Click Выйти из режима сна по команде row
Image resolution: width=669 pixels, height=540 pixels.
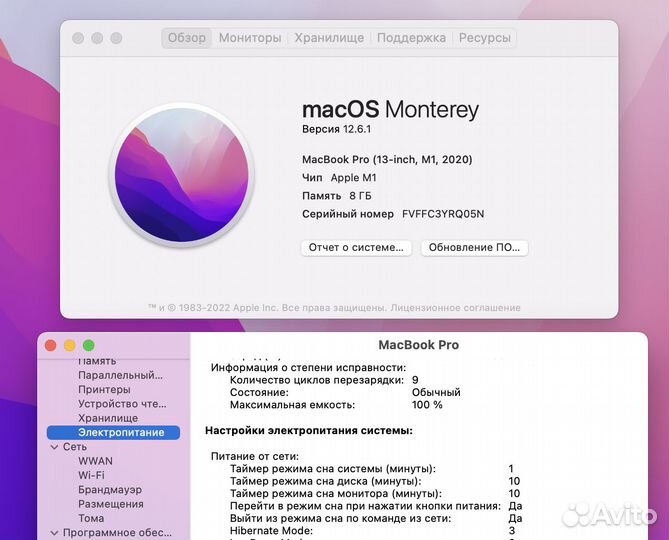coord(376,518)
